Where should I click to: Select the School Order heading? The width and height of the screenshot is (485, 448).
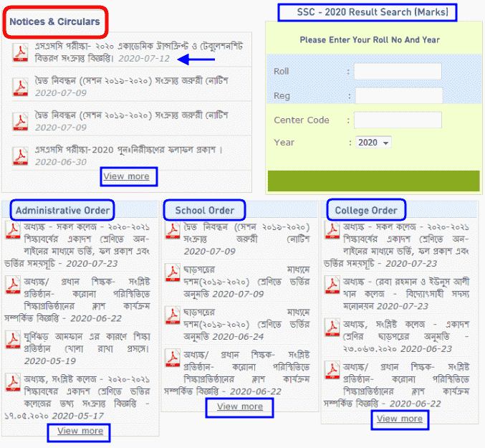205,211
